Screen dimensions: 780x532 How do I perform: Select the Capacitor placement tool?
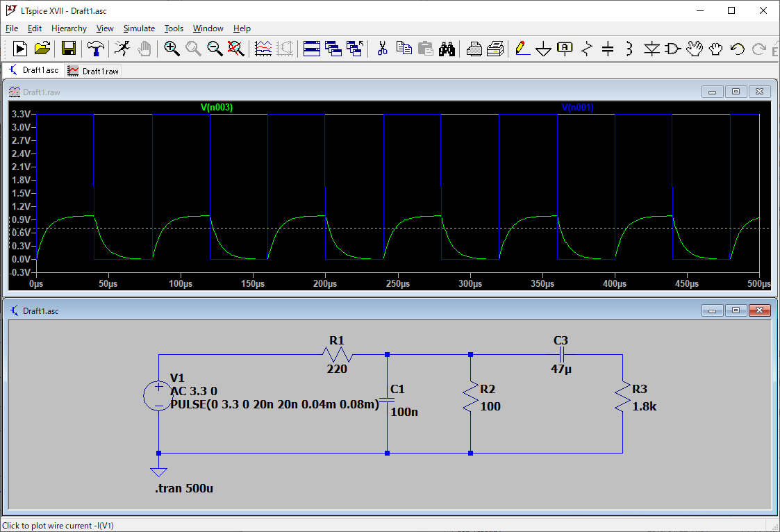pyautogui.click(x=608, y=49)
